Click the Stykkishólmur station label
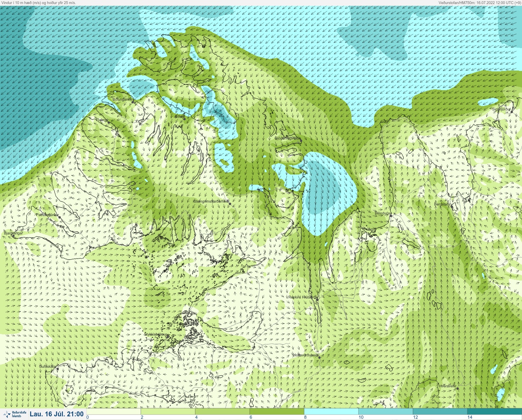This screenshot has width=522, height=420. click(x=156, y=334)
